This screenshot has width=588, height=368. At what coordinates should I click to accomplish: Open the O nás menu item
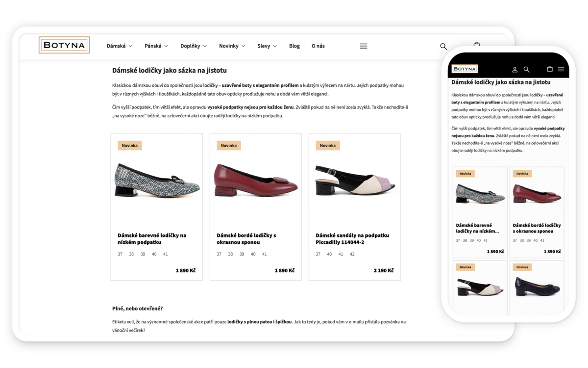[318, 46]
